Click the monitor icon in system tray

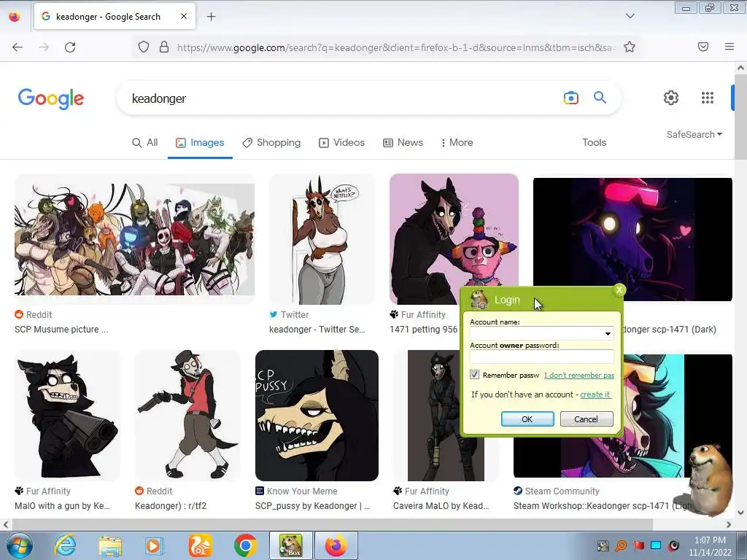[x=656, y=545]
